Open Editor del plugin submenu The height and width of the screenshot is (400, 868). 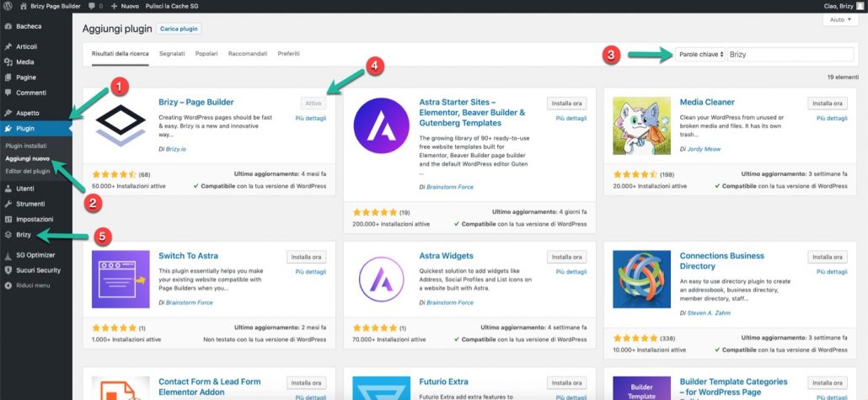point(28,171)
